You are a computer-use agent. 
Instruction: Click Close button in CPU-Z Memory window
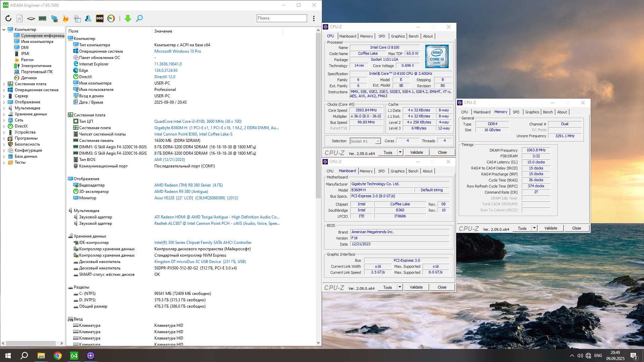(577, 228)
